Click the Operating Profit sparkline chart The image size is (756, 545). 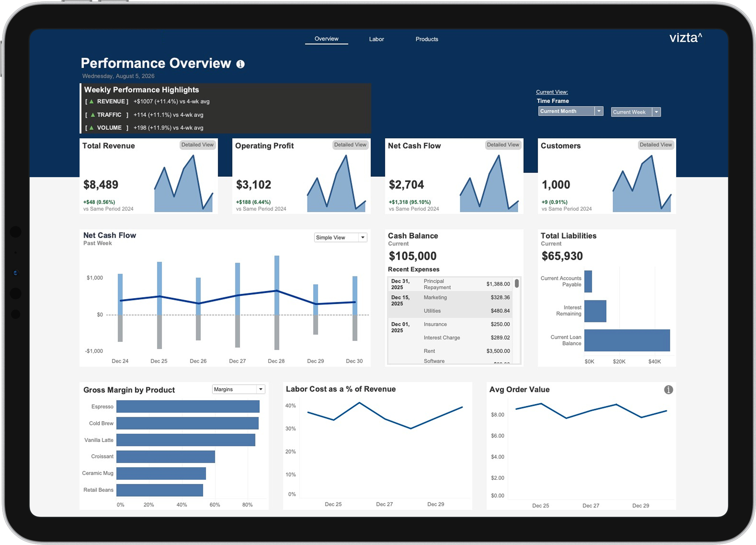(336, 184)
